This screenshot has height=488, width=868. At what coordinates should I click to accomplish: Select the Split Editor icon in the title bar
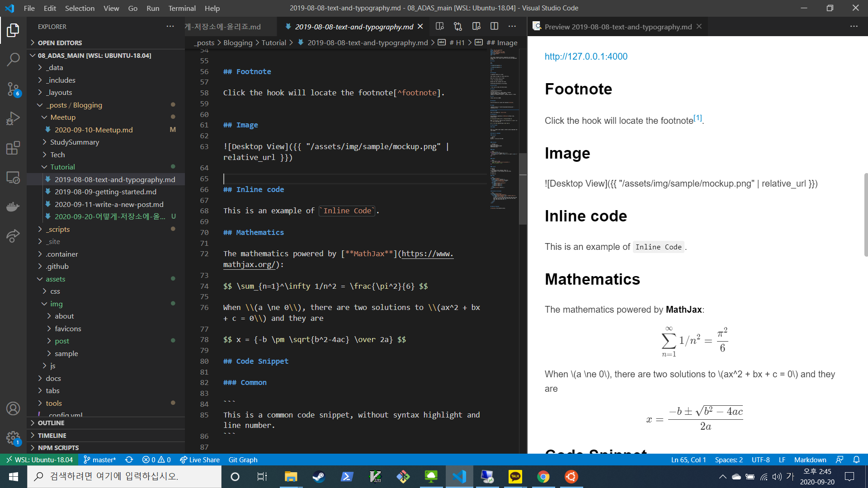pyautogui.click(x=494, y=26)
